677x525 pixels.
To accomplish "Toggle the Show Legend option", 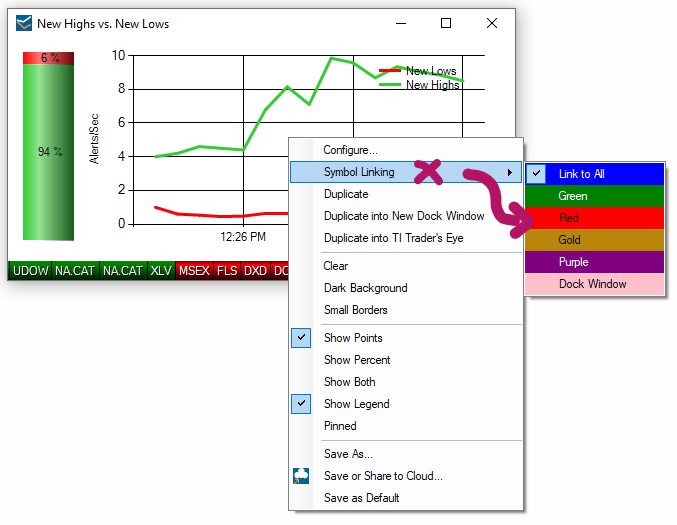I will click(356, 404).
